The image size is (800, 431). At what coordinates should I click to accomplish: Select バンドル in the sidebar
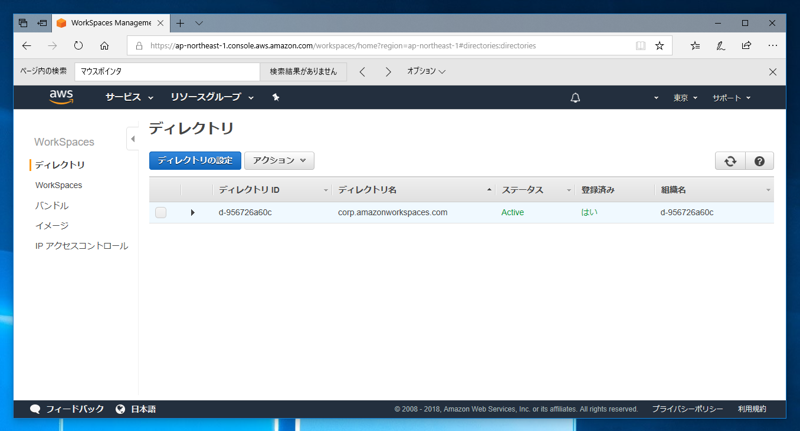coord(52,206)
